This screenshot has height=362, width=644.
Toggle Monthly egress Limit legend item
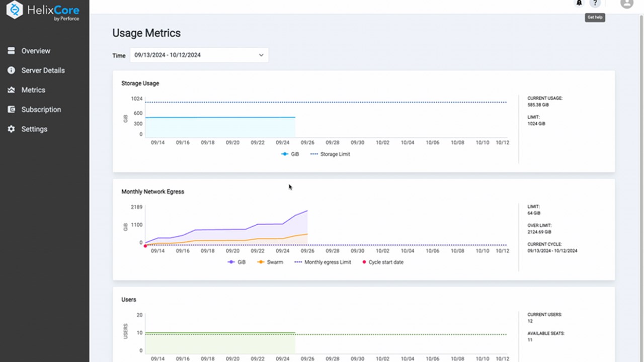323,262
